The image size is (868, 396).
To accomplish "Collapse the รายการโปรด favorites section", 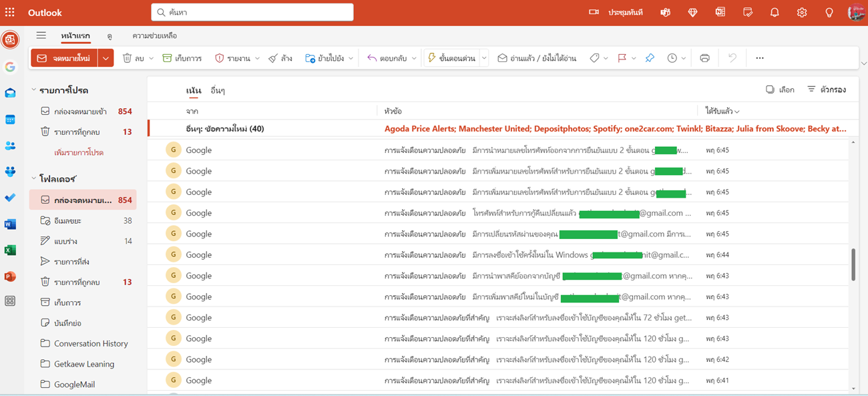I will point(33,90).
